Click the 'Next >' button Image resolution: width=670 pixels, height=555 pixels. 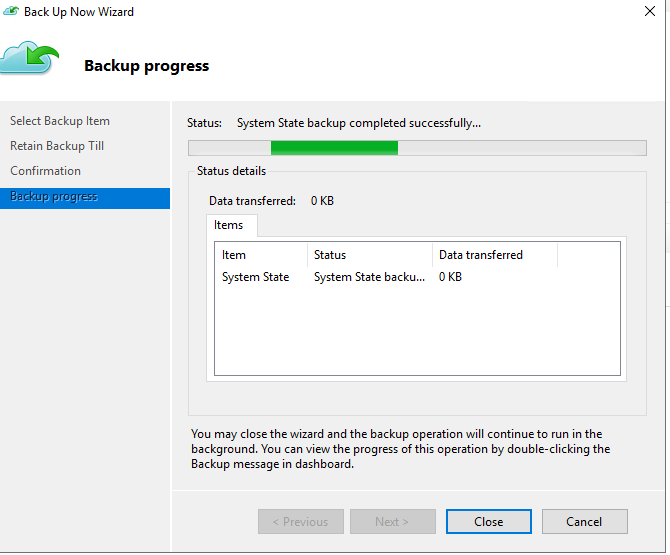(x=392, y=522)
